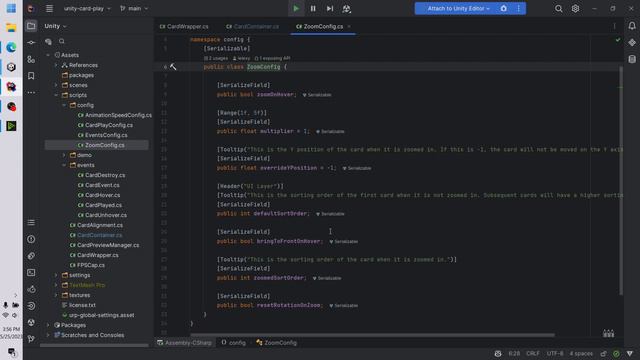Switch to CardWrapper.cs editor tab
The width and height of the screenshot is (640, 360).
(184, 27)
